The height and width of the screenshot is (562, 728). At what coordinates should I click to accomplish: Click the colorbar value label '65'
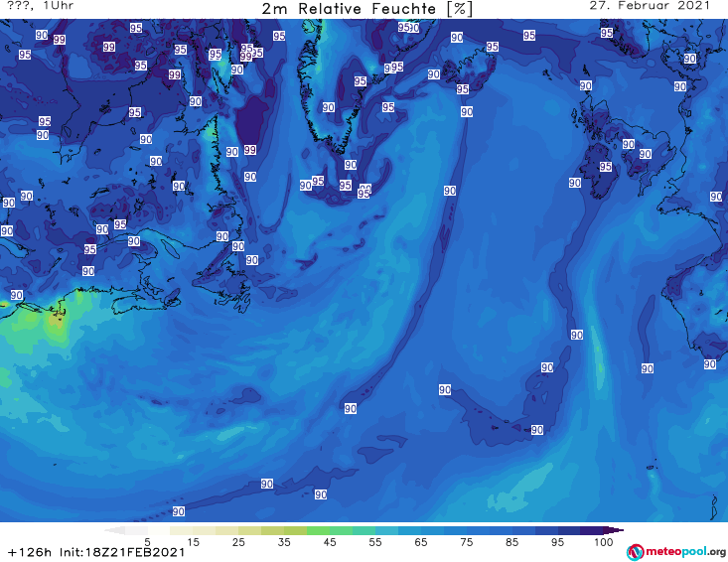421,542
